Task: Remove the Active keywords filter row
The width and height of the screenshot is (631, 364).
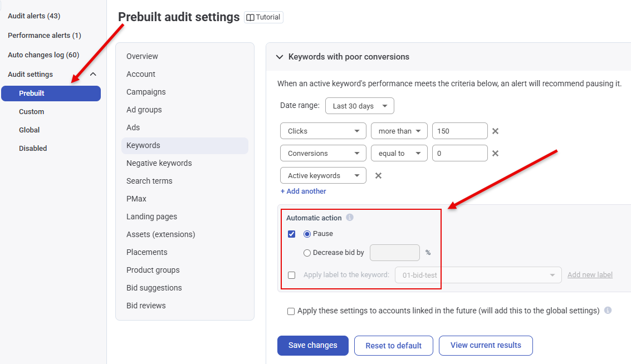Action: pyautogui.click(x=378, y=175)
